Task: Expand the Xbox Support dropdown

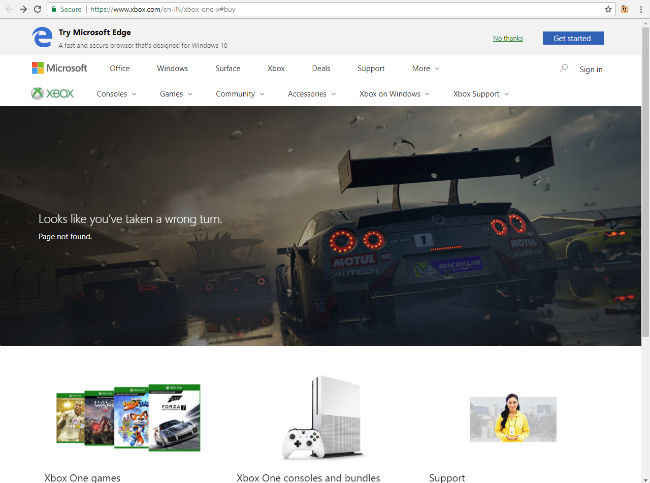Action: 481,94
